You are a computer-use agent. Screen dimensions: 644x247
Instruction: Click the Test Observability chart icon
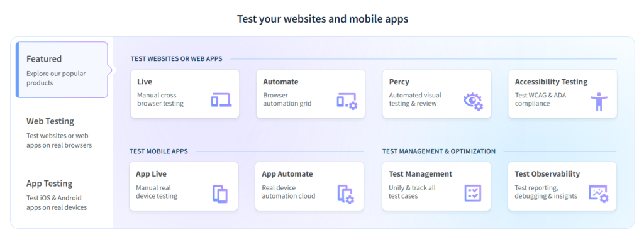(599, 194)
